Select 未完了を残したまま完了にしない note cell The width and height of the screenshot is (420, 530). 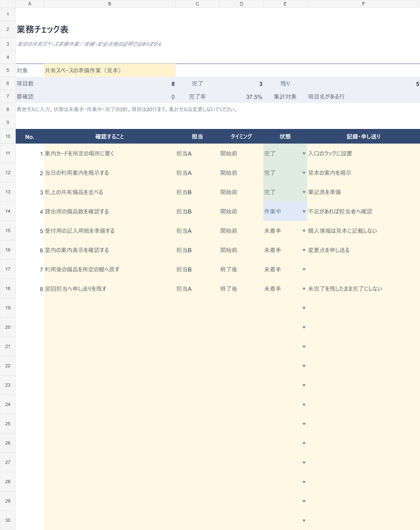tap(364, 289)
